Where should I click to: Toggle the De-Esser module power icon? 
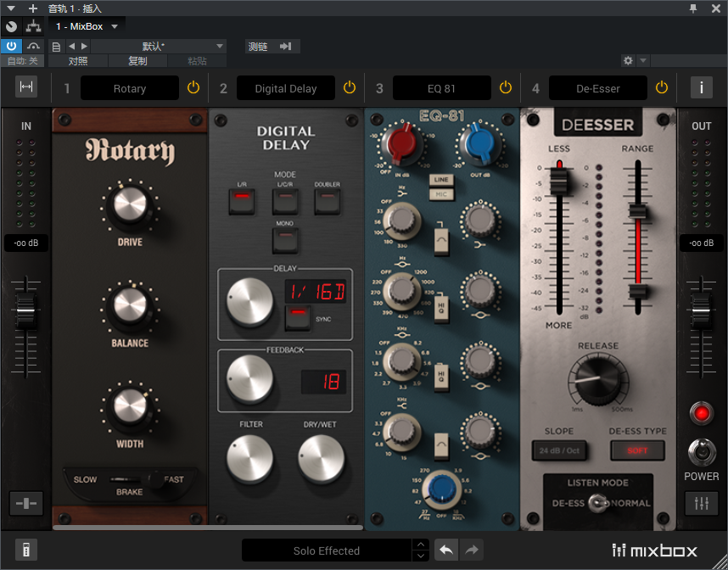[x=661, y=87]
